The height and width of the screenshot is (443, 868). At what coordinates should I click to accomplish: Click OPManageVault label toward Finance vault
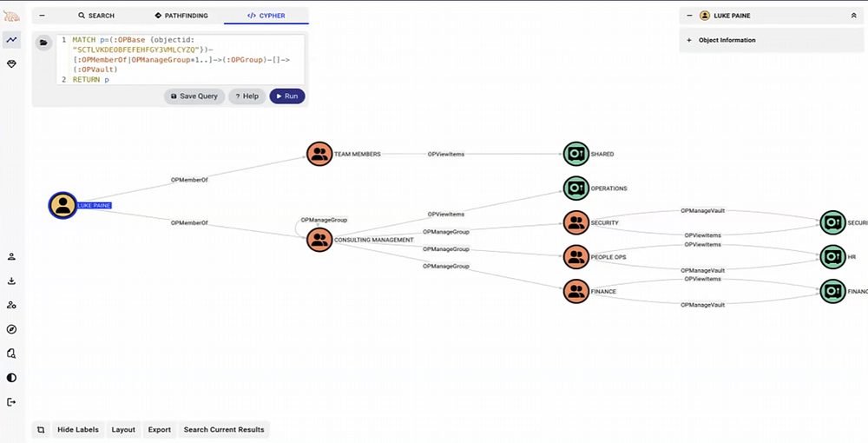(x=702, y=305)
